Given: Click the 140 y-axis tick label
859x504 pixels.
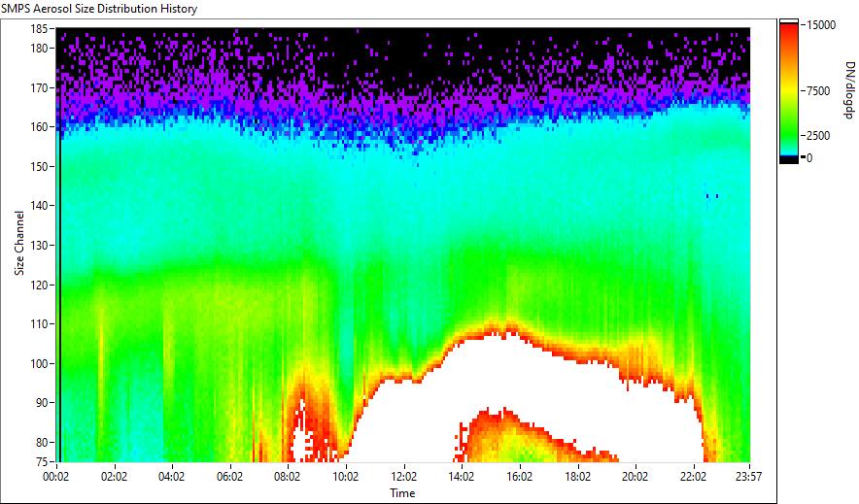Looking at the screenshot, I should click(39, 206).
